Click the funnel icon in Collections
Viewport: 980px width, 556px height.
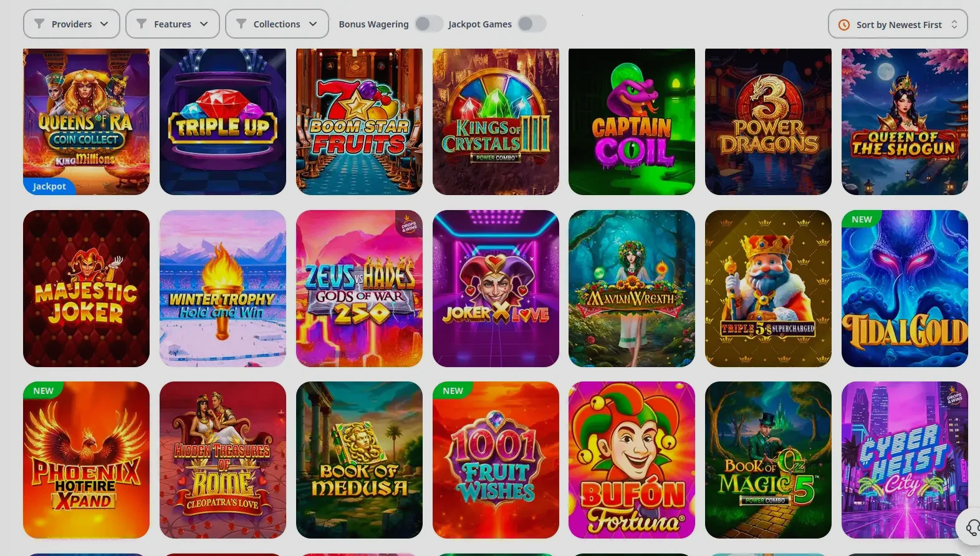pyautogui.click(x=241, y=24)
